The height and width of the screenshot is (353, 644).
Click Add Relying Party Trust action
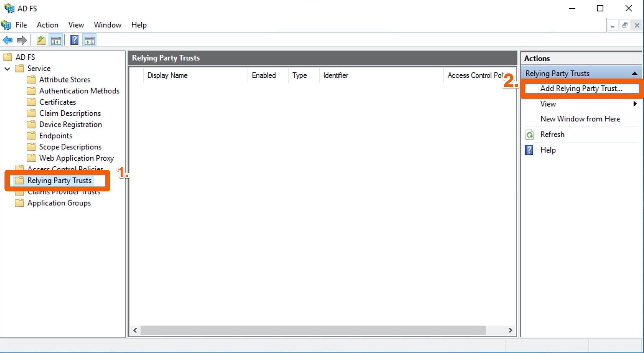click(x=581, y=88)
